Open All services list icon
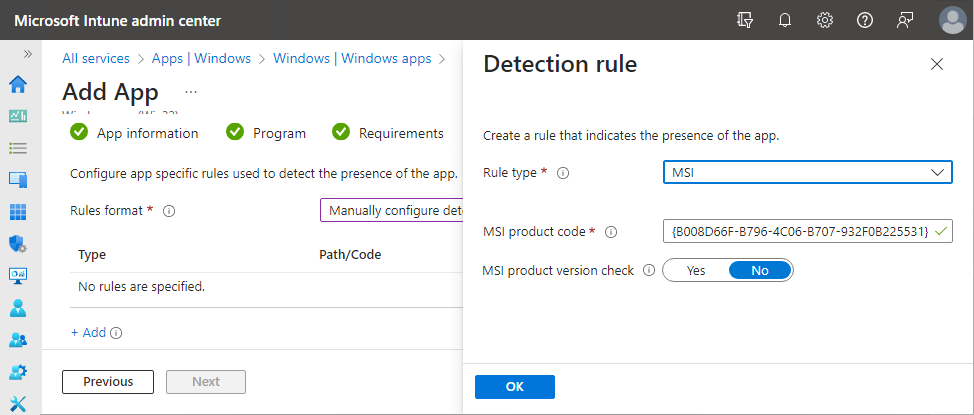Viewport: 974px width, 415px height. click(18, 148)
